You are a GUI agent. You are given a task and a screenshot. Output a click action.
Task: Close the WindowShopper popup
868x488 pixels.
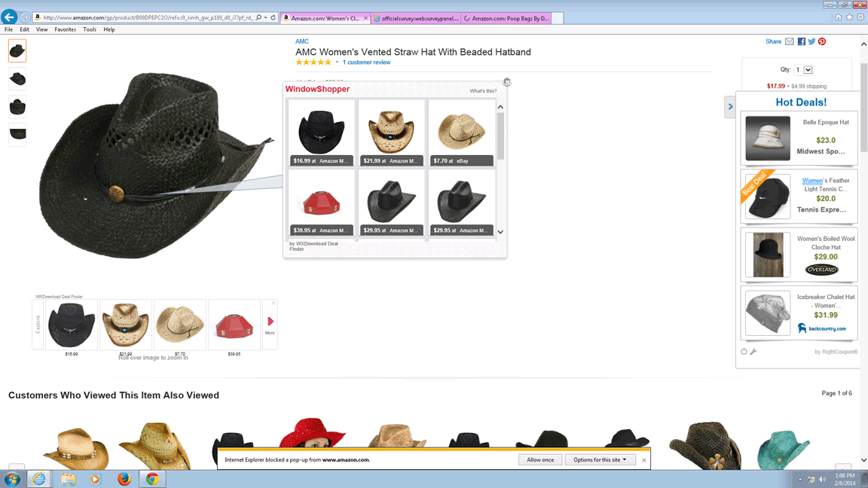point(507,82)
